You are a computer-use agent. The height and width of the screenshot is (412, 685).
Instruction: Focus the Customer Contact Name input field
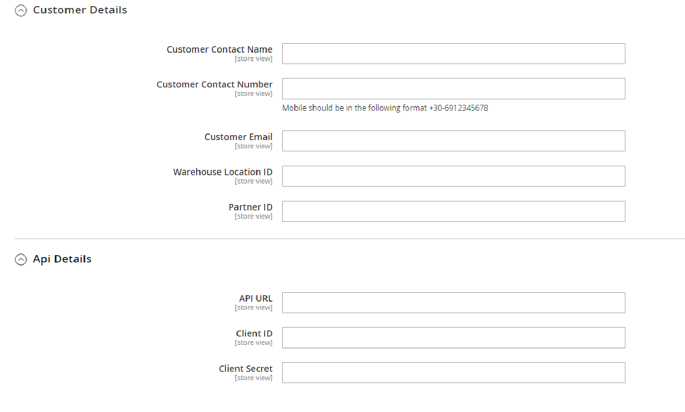pos(453,54)
